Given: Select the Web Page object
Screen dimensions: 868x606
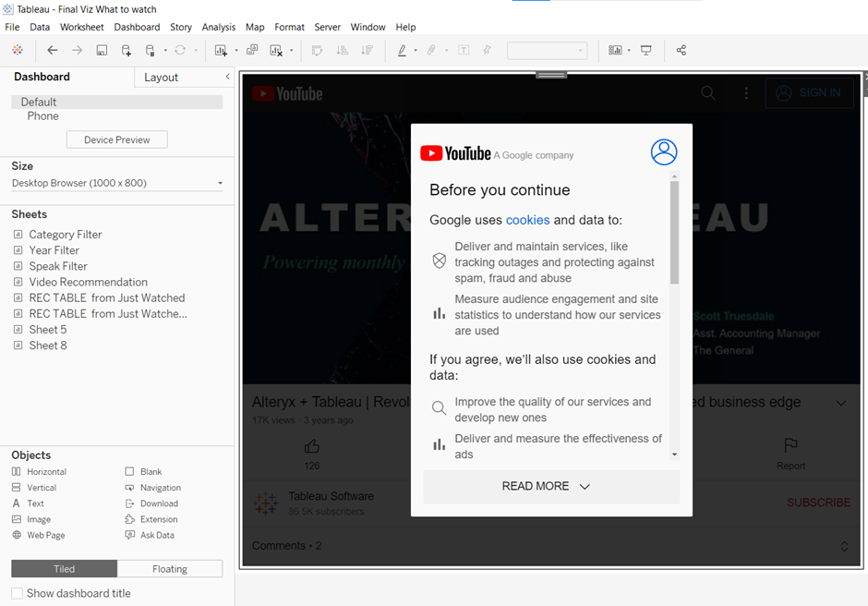Looking at the screenshot, I should tap(46, 535).
